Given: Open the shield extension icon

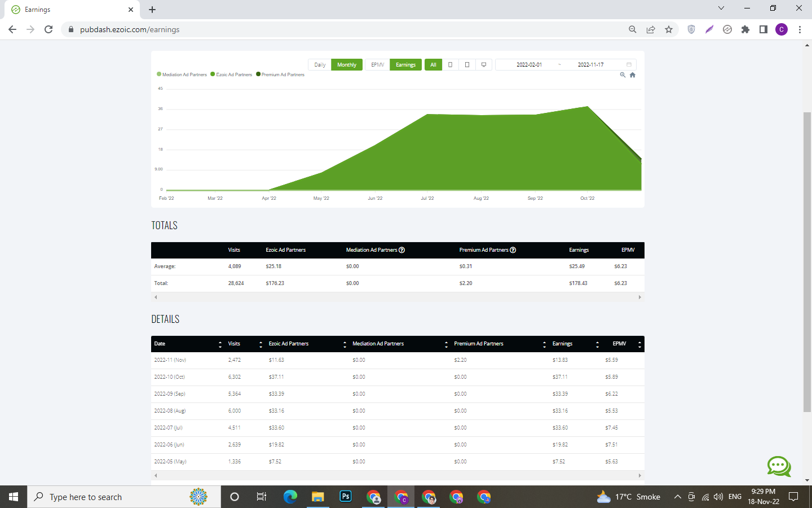Looking at the screenshot, I should [691, 29].
